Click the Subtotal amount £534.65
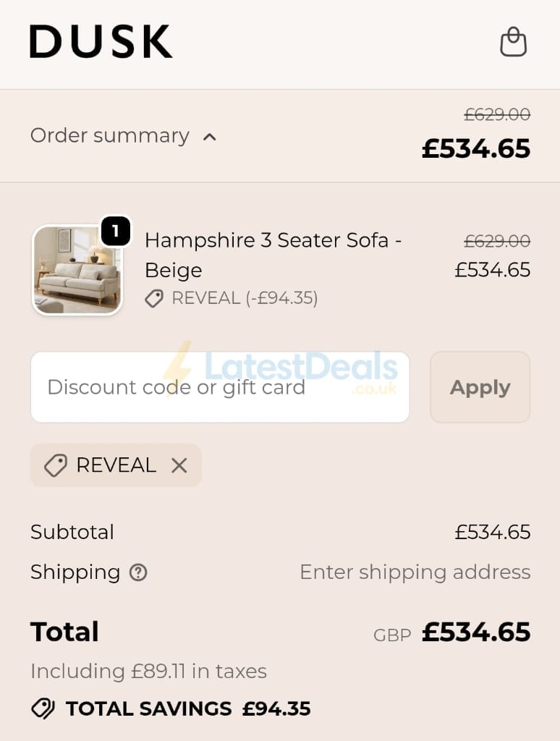The width and height of the screenshot is (560, 741). tap(493, 532)
